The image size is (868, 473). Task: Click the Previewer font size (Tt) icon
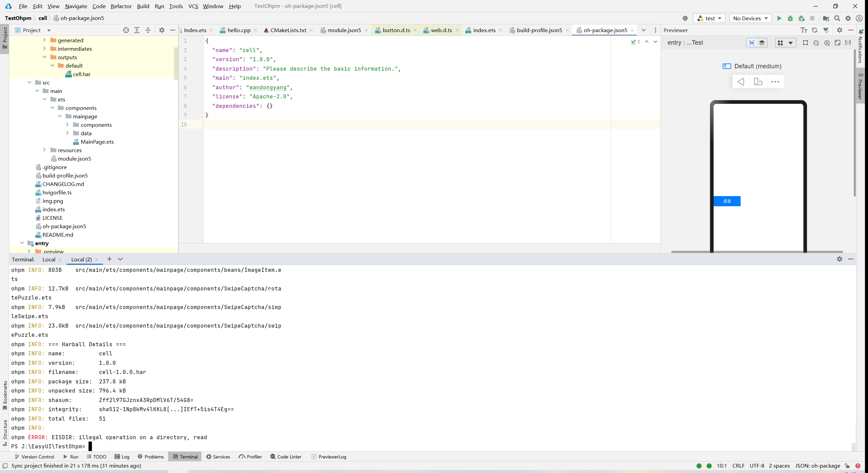pos(804,30)
